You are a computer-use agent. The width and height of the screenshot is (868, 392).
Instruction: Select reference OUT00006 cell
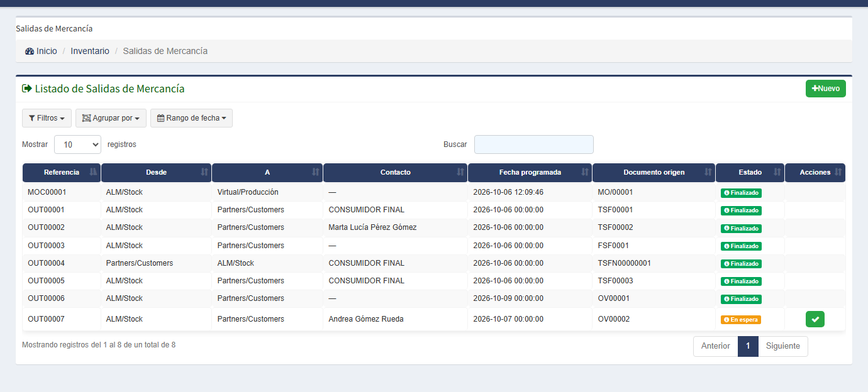[x=62, y=298]
